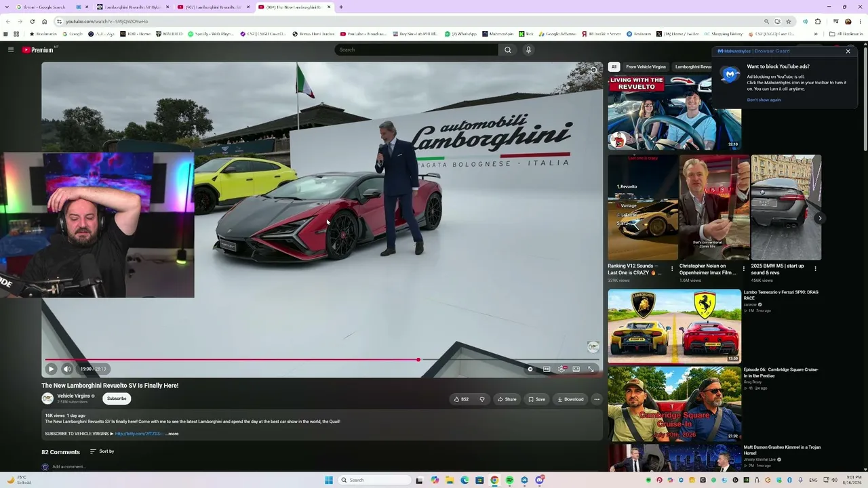Open Ranking V12 Sounds short
Screen dimensions: 868x488
tap(643, 207)
